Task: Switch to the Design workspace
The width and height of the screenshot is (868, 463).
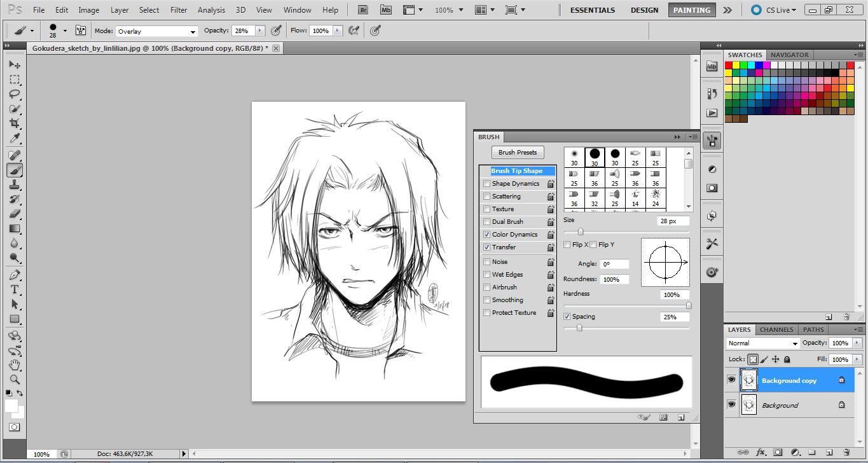Action: [644, 10]
